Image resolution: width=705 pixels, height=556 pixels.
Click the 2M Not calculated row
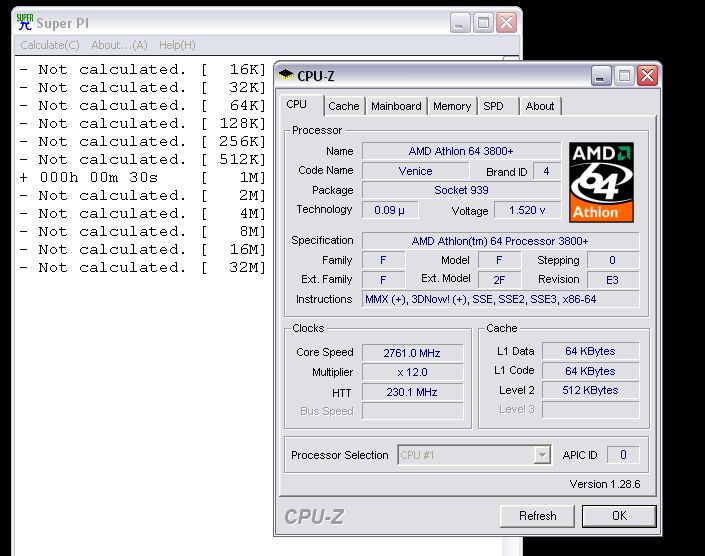pos(143,196)
